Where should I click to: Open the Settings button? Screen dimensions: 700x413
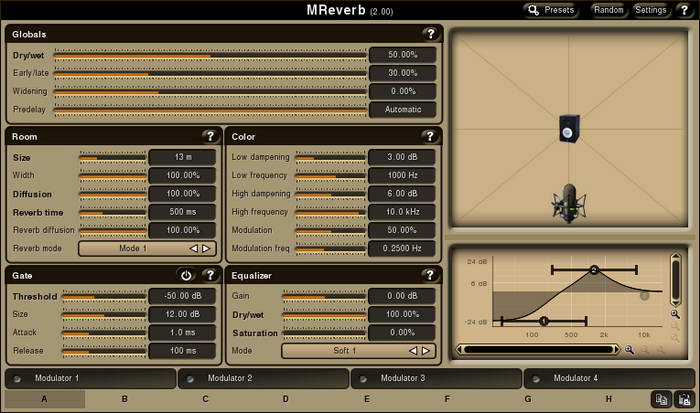pos(651,10)
